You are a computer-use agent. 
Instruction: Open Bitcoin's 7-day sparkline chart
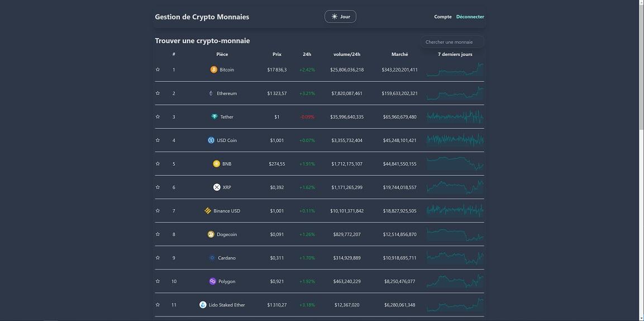click(455, 70)
